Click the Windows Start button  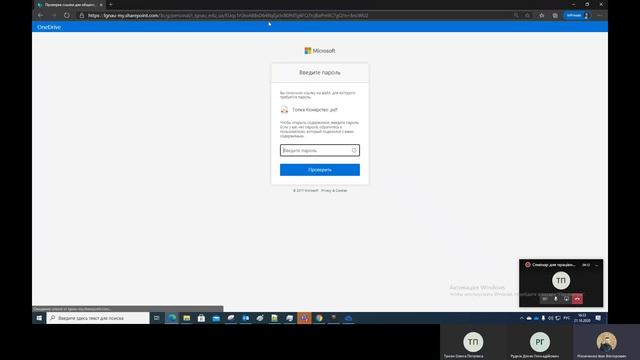39,318
